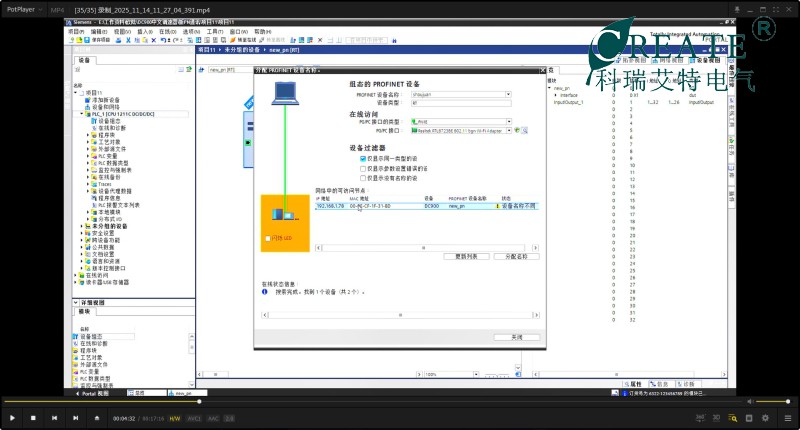The image size is (800, 430).
Task: Select the 192.168.1.78 device row
Action: point(426,206)
